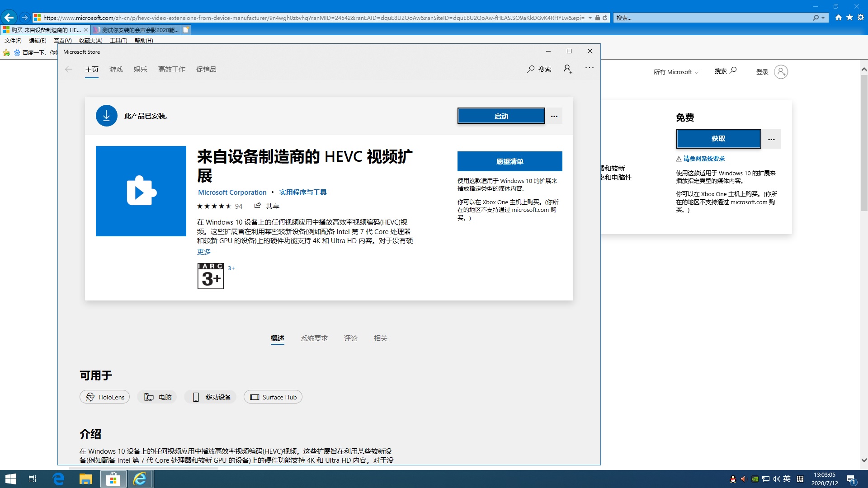
Task: Click the five-star rating display
Action: pos(214,206)
